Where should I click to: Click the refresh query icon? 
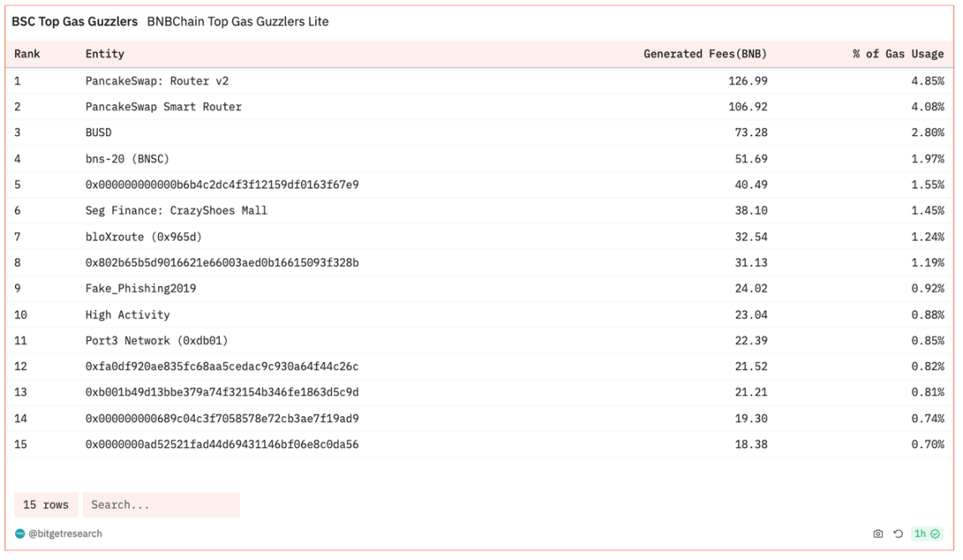[898, 533]
